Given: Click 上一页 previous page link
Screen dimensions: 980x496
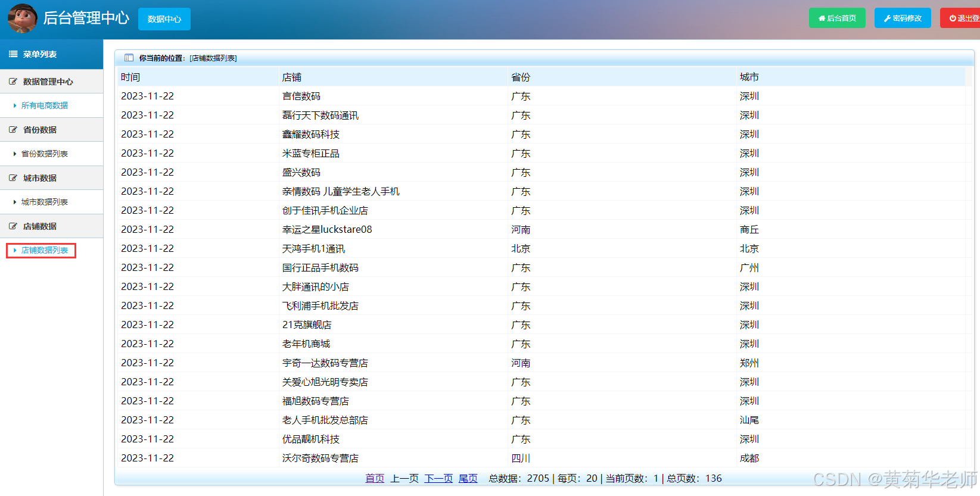Looking at the screenshot, I should tap(405, 478).
